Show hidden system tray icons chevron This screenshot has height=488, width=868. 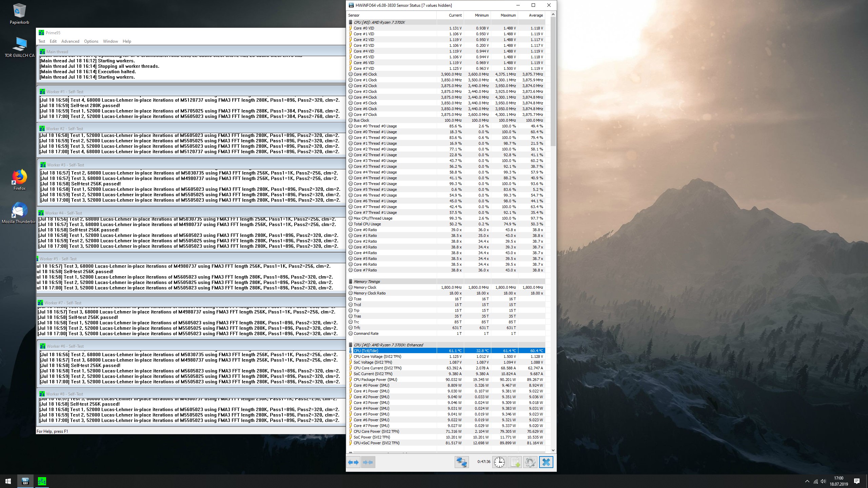coord(807,481)
